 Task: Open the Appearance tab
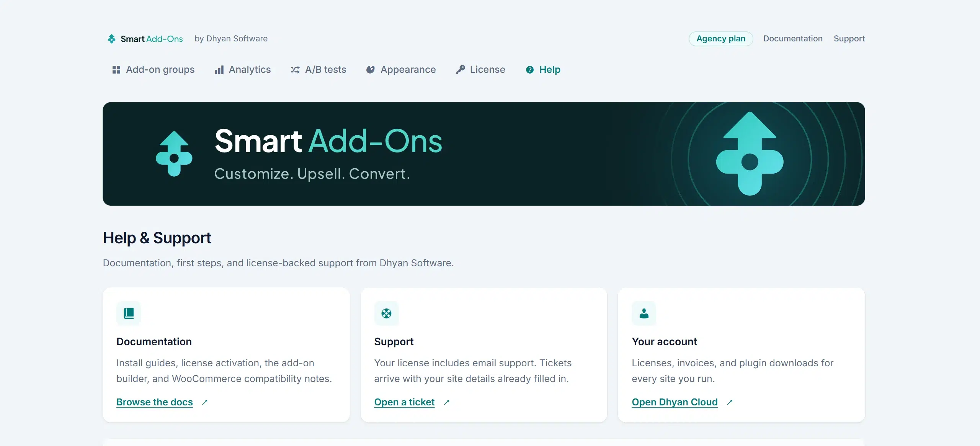[x=401, y=70]
